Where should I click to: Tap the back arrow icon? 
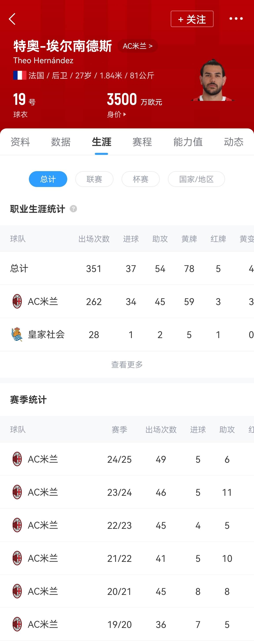click(12, 19)
